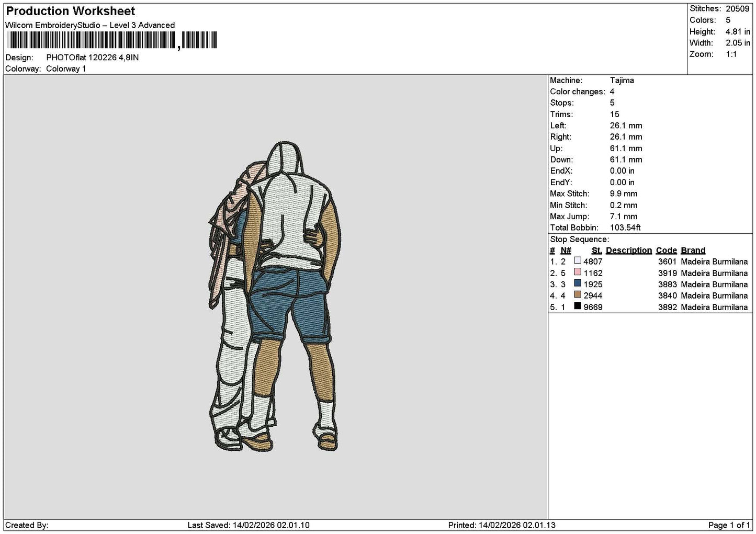Click the Up value '61.1 mm'
756x534 pixels.
[x=626, y=149]
